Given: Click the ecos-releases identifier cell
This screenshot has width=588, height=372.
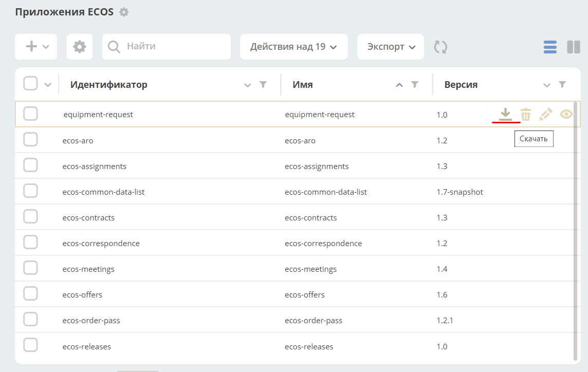Looking at the screenshot, I should [87, 347].
